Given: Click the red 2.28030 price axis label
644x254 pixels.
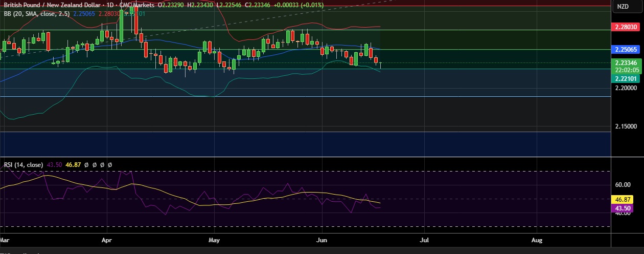Looking at the screenshot, I should point(626,27).
